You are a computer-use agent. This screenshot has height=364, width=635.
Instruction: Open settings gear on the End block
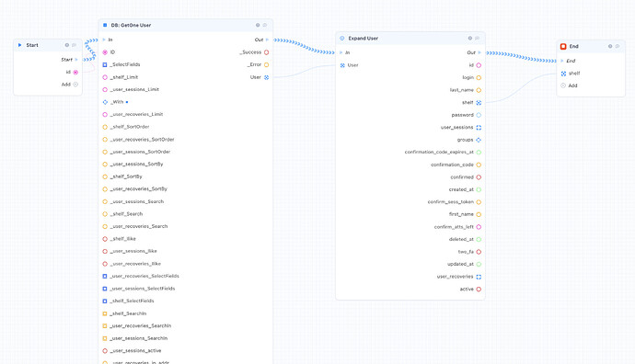tap(610, 46)
